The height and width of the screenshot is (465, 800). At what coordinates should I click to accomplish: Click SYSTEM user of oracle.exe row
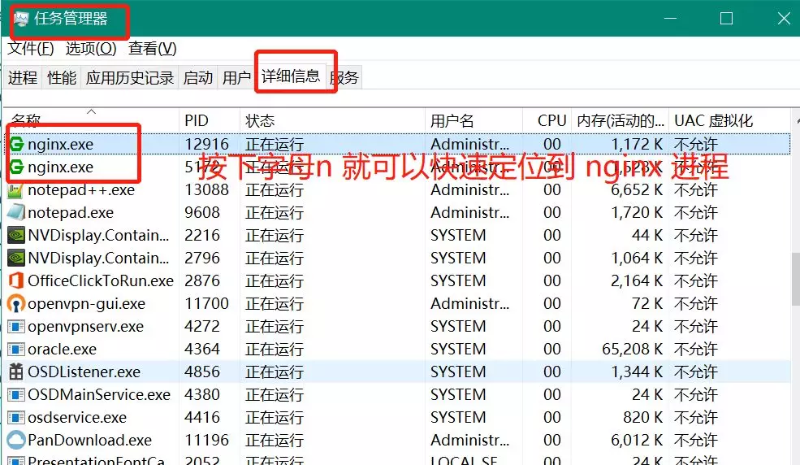[458, 349]
